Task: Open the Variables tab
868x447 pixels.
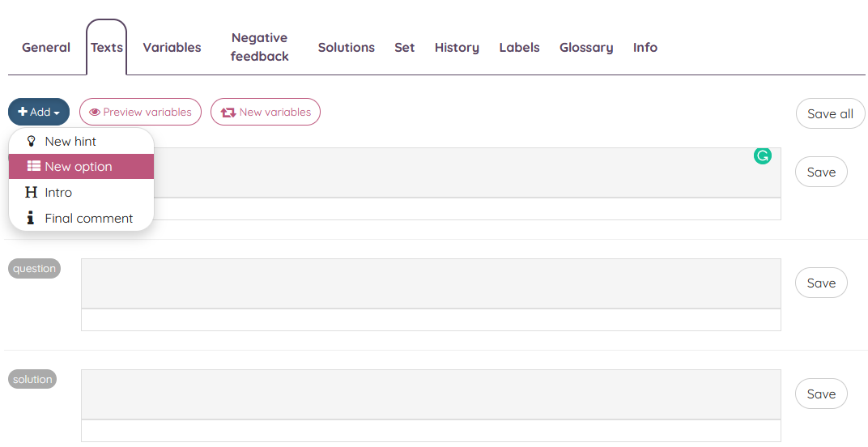Action: tap(172, 48)
